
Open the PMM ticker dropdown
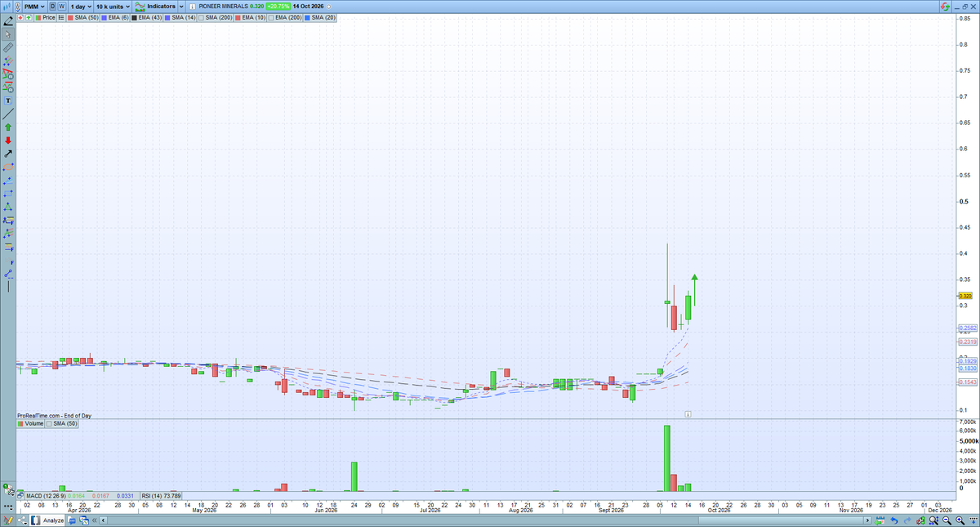pyautogui.click(x=34, y=7)
